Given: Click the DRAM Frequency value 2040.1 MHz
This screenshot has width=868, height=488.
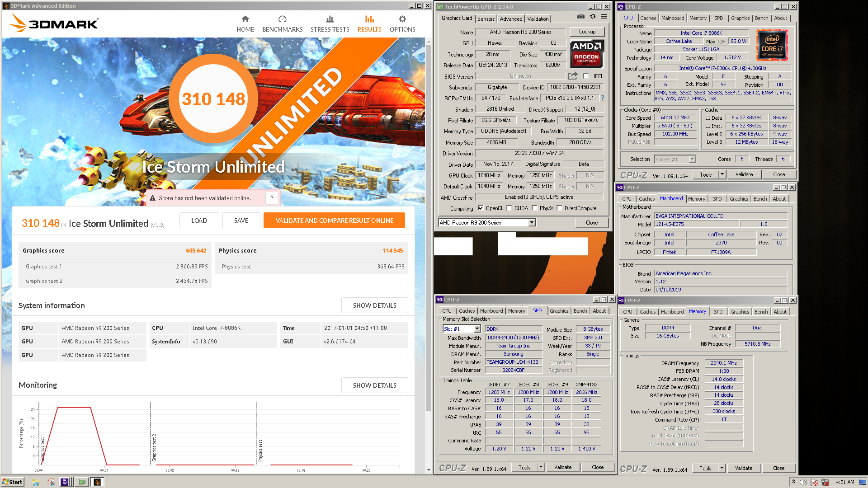Looking at the screenshot, I should [x=723, y=363].
